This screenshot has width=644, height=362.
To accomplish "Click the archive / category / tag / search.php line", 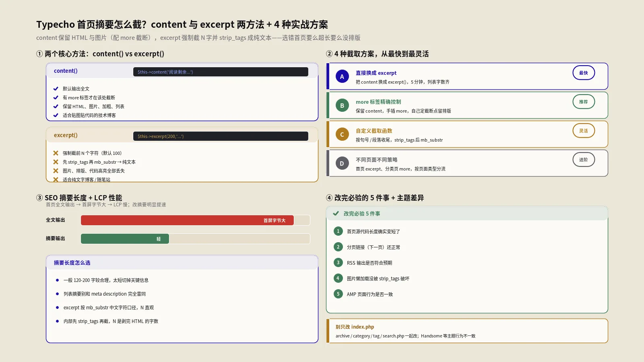I will (405, 336).
